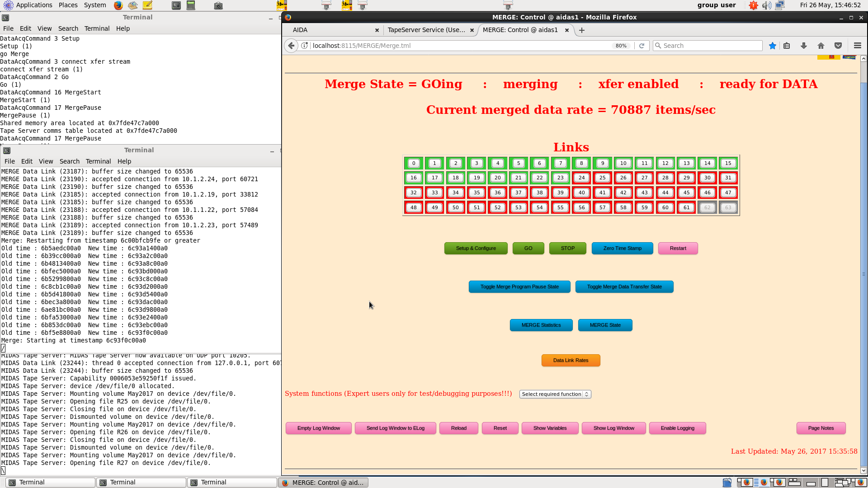Open the new tab plus button

[x=582, y=30]
